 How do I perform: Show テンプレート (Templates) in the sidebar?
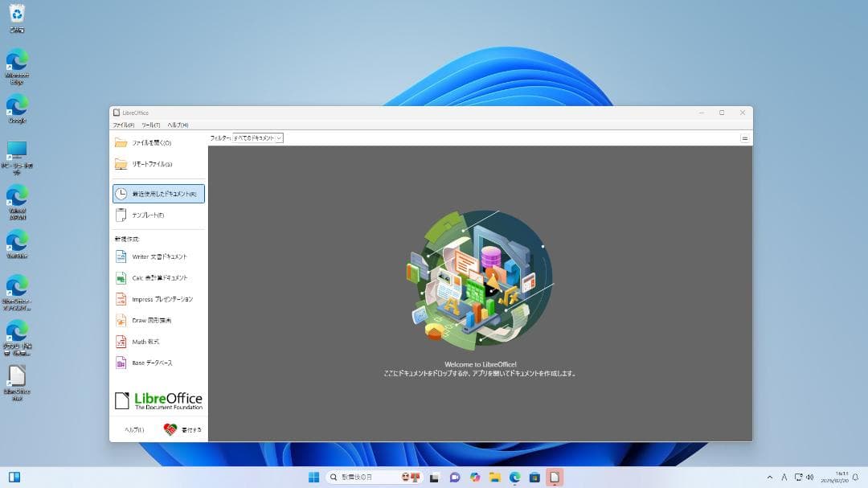pos(158,215)
